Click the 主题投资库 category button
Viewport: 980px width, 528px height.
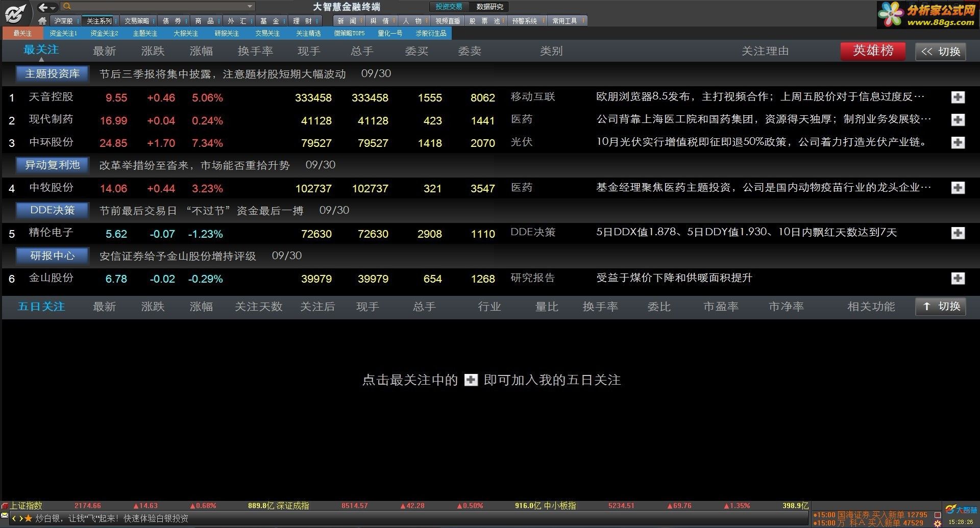pos(52,74)
